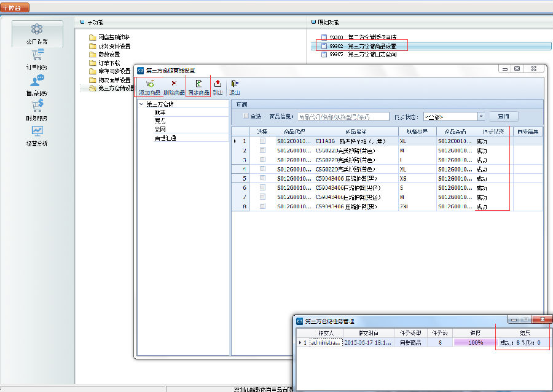The width and height of the screenshot is (553, 392).
Task: Select the open 第三方仓储设置 folder icon
Action: click(92, 88)
